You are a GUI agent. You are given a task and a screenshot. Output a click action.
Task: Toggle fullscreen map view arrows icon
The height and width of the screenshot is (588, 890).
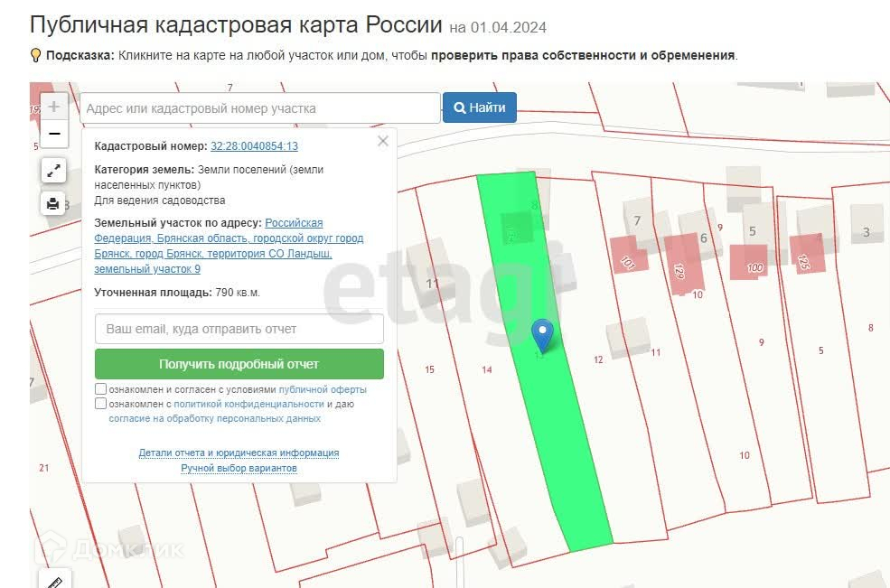tap(53, 171)
